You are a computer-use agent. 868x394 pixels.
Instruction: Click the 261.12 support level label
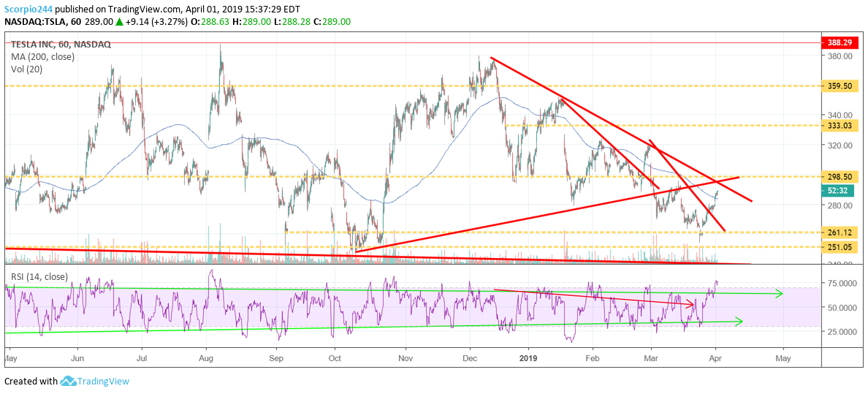[840, 232]
